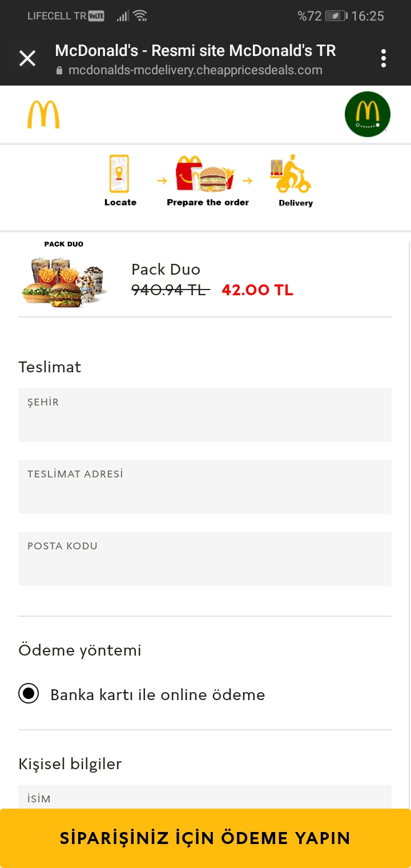Tap the Prepare the order meal icon
Viewport: 411px width, 868px height.
(207, 174)
